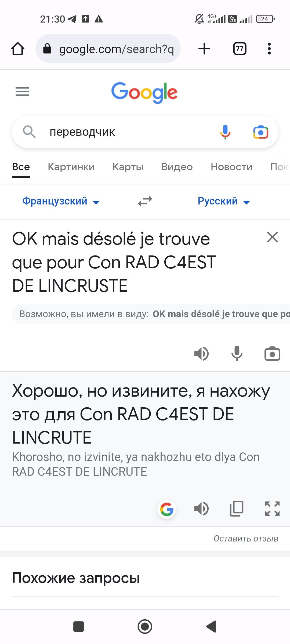Image resolution: width=290 pixels, height=644 pixels.
Task: Open the Французский source language dropdown
Action: click(61, 201)
